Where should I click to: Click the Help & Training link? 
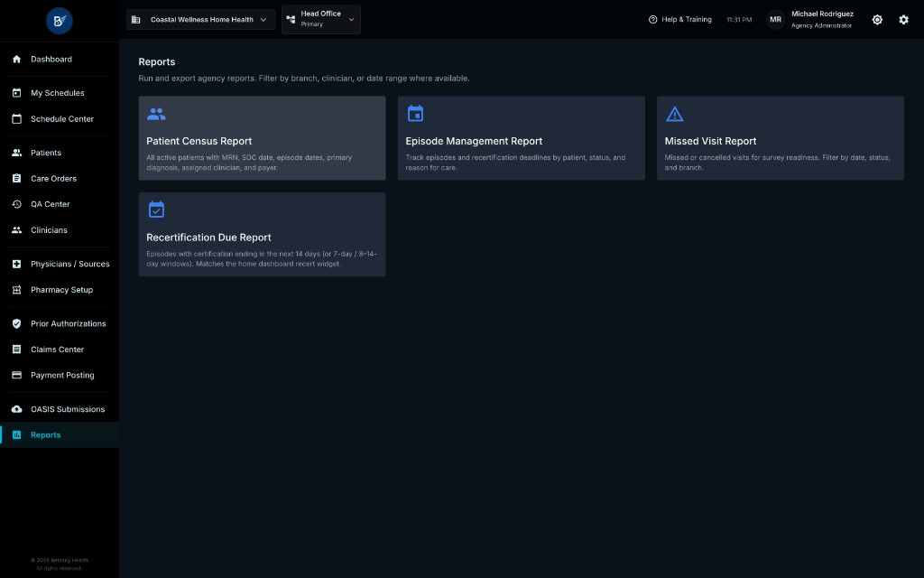pos(680,20)
